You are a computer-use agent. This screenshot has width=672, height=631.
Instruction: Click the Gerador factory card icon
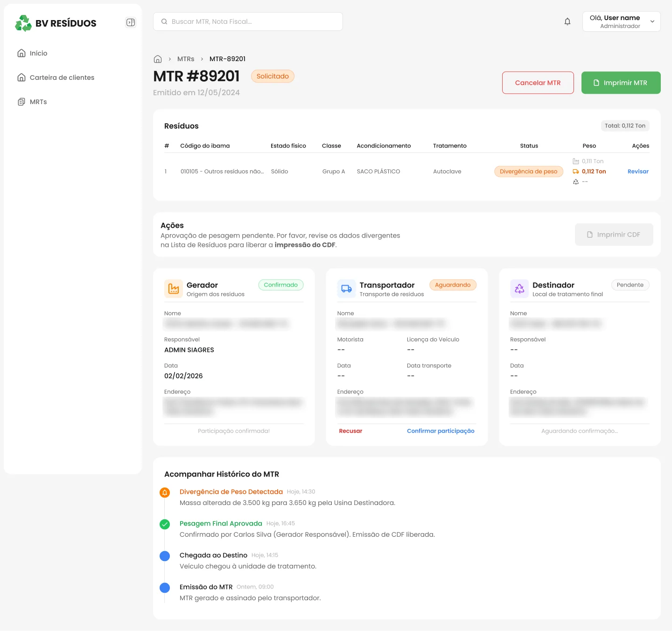pos(174,289)
